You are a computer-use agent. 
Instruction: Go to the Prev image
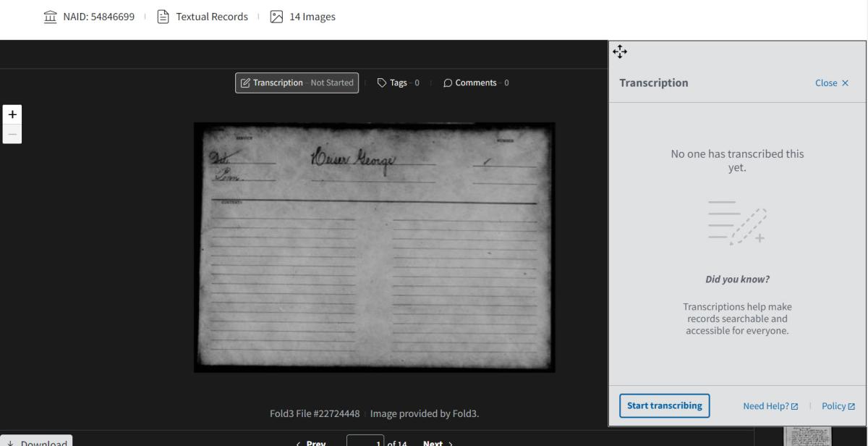coord(311,442)
